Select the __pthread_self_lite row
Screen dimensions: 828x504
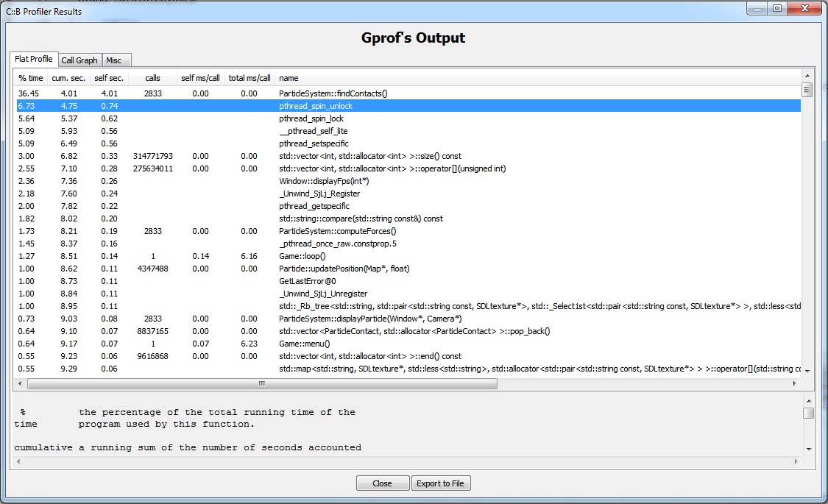tap(408, 131)
